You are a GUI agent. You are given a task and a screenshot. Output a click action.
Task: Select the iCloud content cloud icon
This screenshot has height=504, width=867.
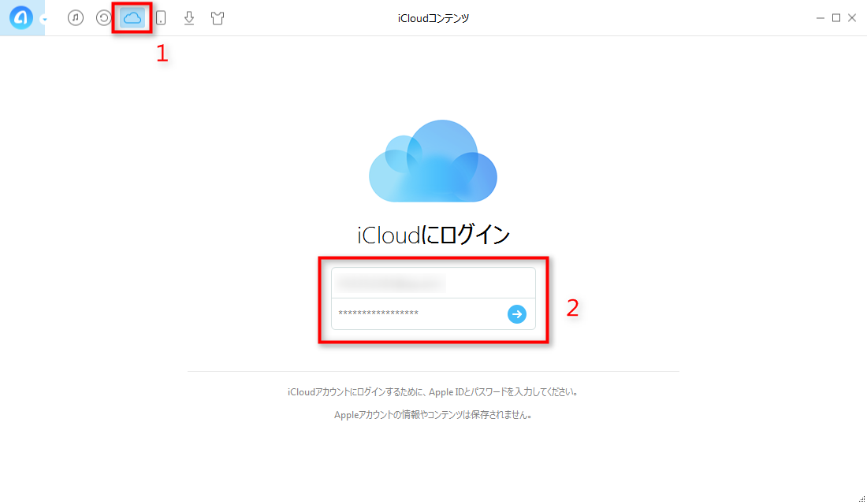(x=132, y=18)
